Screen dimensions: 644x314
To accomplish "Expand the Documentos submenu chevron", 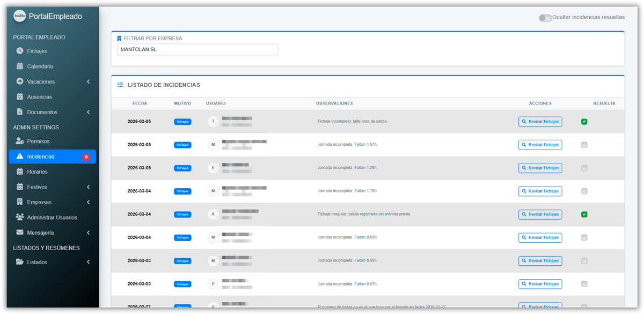I will click(88, 112).
